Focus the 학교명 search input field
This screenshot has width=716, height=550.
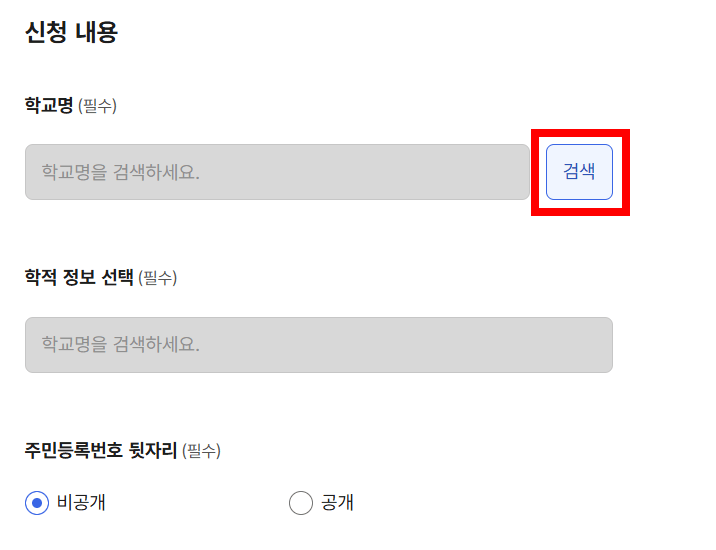(x=277, y=172)
